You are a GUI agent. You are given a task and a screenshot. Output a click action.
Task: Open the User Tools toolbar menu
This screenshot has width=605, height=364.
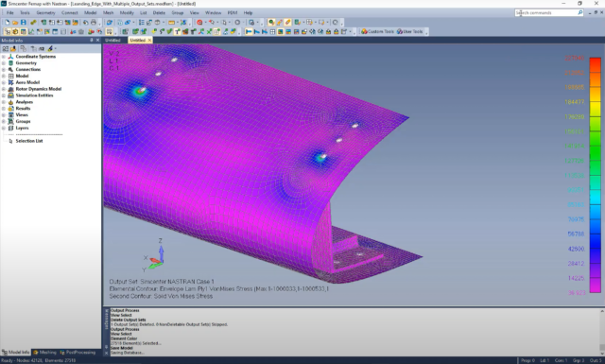[409, 31]
